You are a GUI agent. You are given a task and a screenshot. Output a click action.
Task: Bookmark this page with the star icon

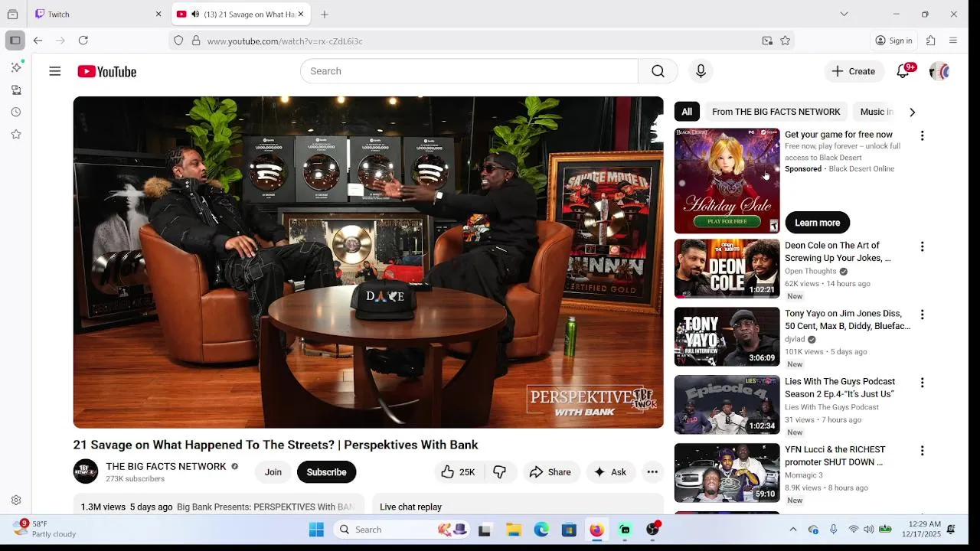pos(785,41)
